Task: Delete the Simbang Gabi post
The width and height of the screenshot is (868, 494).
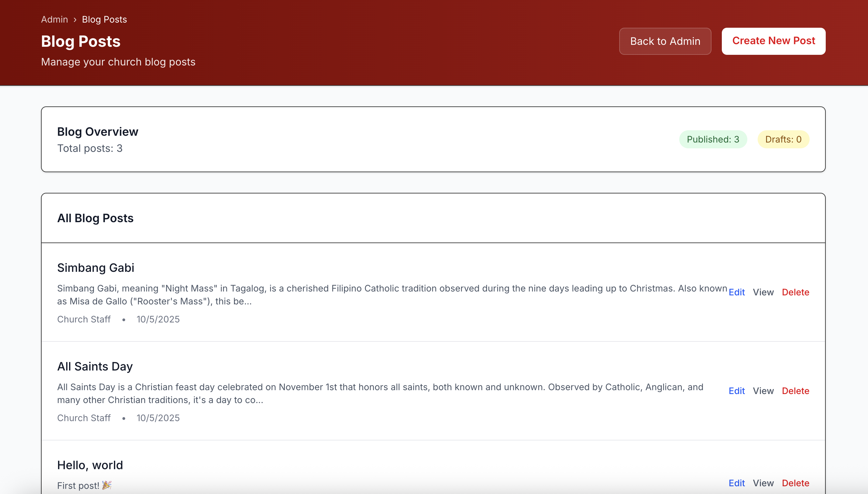Action: tap(795, 292)
